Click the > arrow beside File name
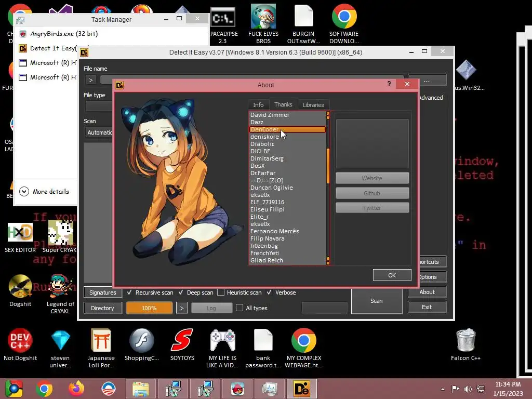 point(90,80)
